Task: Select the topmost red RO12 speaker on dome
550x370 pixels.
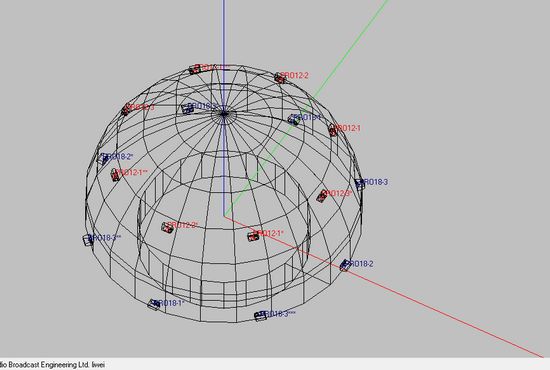Action: [195, 69]
